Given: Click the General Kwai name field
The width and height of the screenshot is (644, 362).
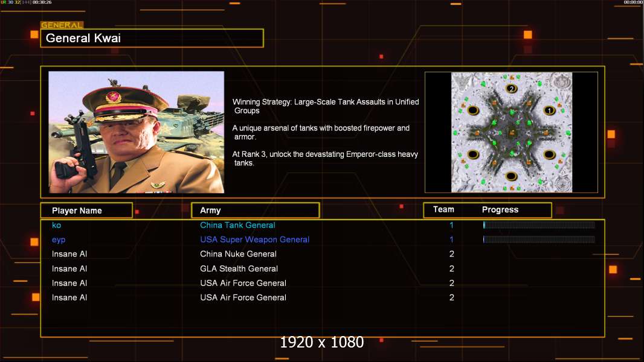Looking at the screenshot, I should [152, 38].
